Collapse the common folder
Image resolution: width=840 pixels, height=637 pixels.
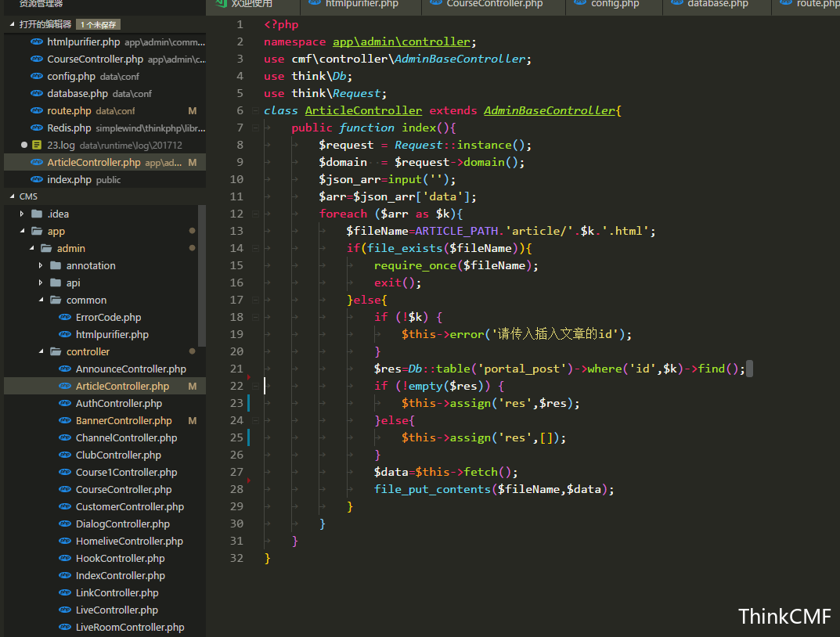[41, 300]
